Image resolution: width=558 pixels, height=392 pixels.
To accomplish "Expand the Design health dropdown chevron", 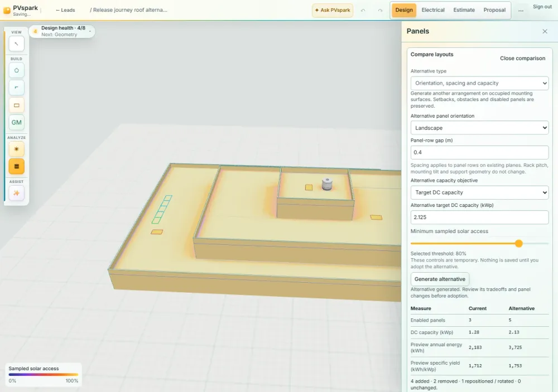I will (x=90, y=31).
